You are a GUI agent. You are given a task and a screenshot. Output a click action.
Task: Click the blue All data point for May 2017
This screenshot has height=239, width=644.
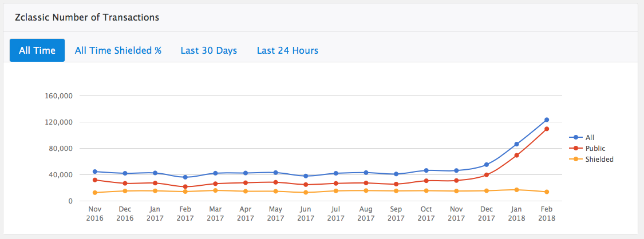click(275, 173)
